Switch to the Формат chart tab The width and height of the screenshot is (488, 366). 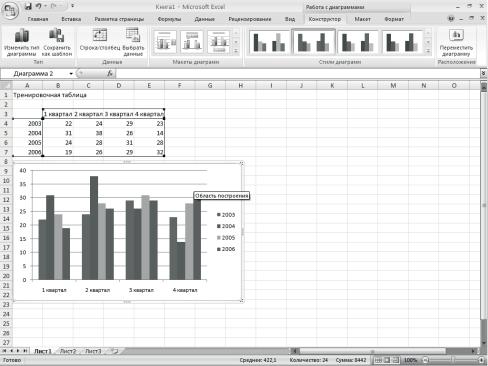click(x=394, y=19)
